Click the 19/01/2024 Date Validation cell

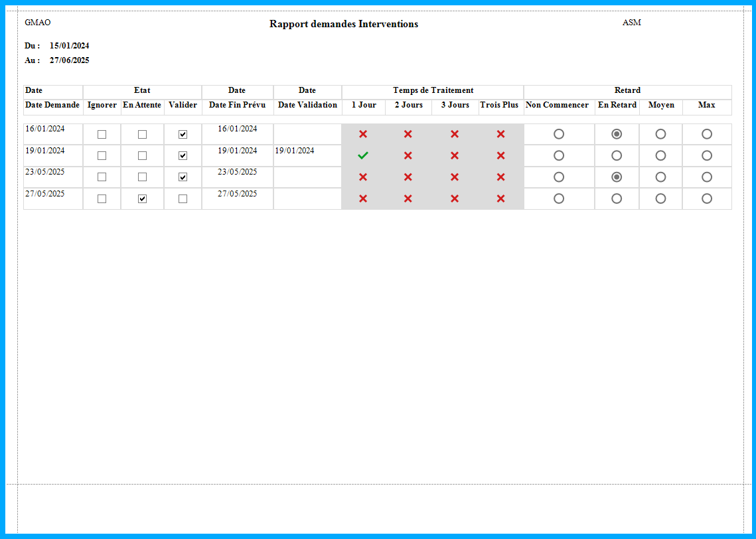[295, 151]
